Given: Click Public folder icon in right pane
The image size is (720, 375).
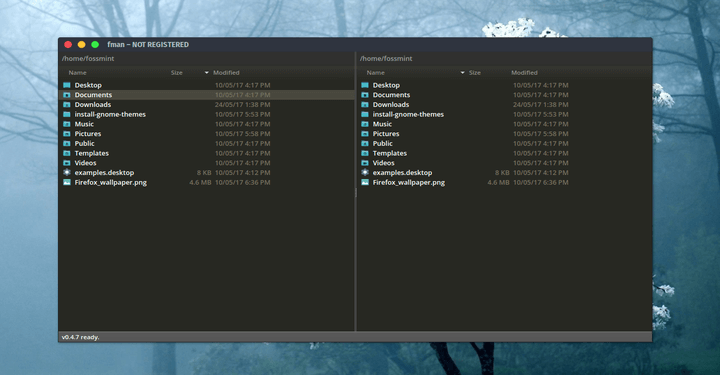Looking at the screenshot, I should pyautogui.click(x=365, y=143).
